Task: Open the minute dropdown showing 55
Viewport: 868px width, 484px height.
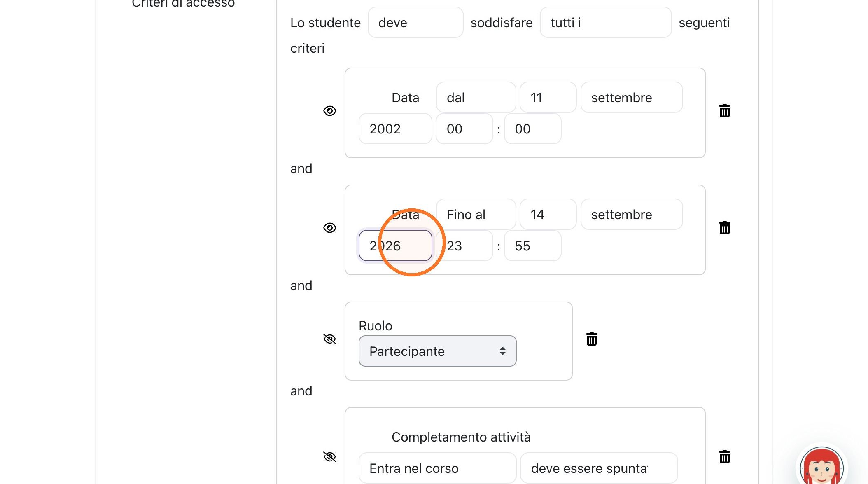Action: pyautogui.click(x=532, y=246)
